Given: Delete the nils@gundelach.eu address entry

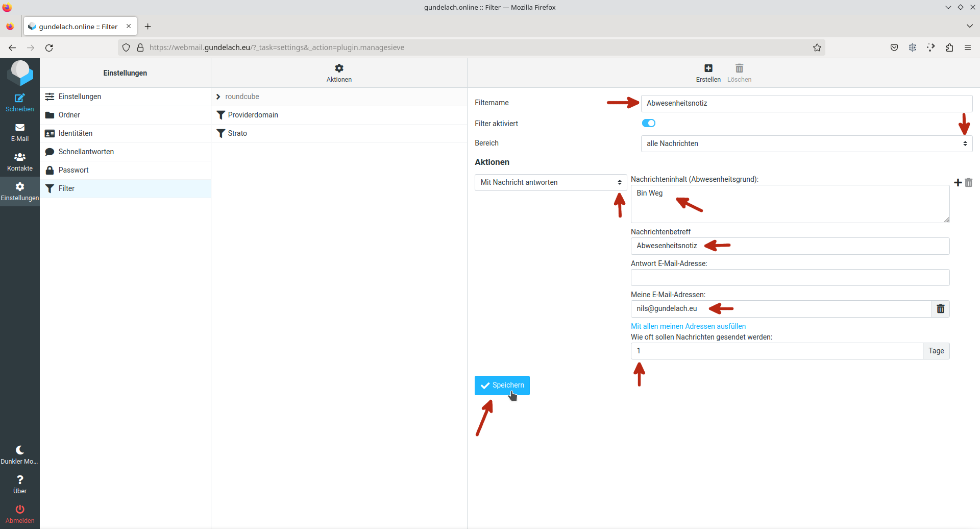Looking at the screenshot, I should (x=940, y=309).
